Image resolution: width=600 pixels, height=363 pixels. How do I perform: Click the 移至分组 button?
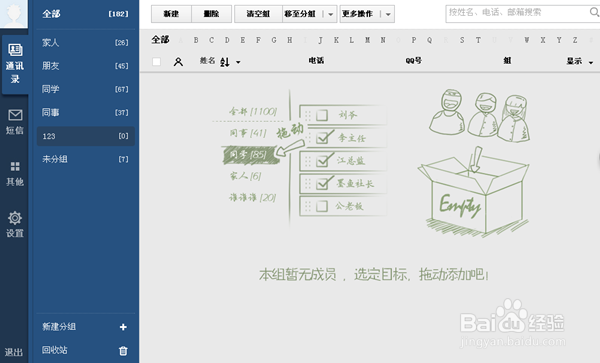click(300, 14)
